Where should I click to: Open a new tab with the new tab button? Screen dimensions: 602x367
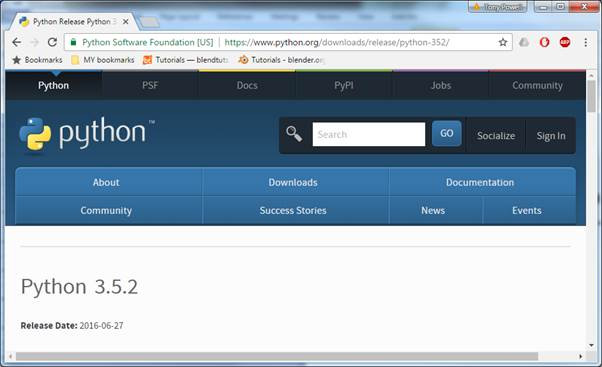click(149, 22)
